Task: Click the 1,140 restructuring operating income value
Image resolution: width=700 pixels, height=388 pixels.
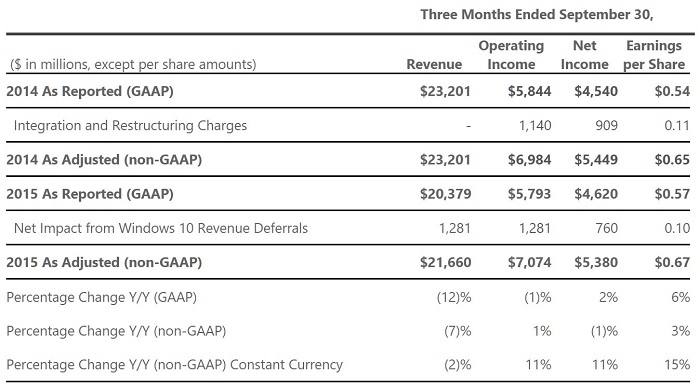Action: 535,125
